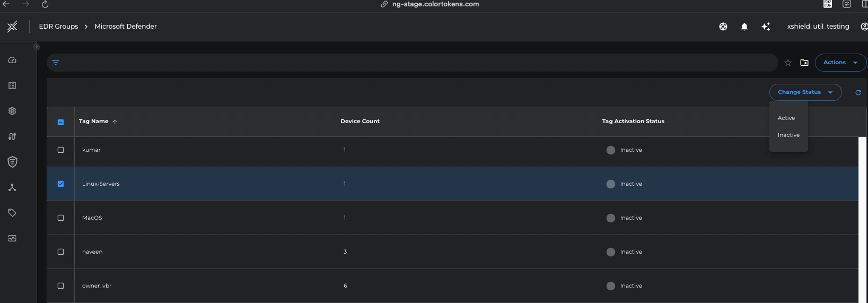Image resolution: width=868 pixels, height=303 pixels.
Task: Click the refresh icon beside Change Status
Action: click(858, 92)
